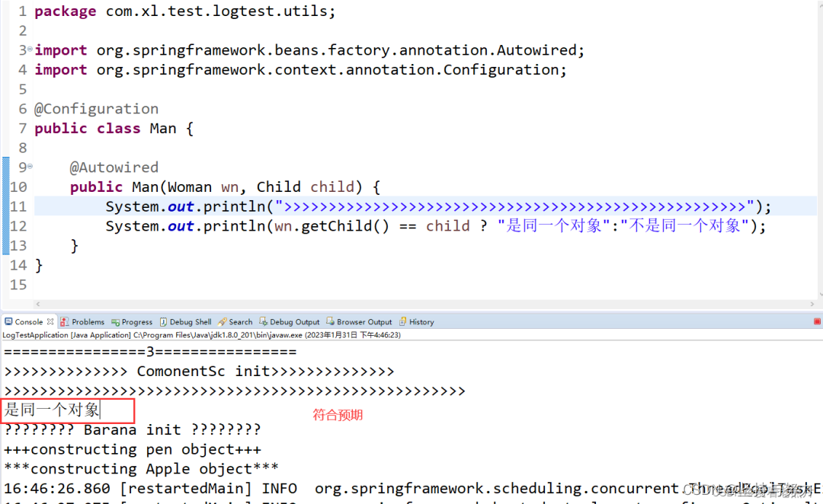Open the Browser Output tab
The width and height of the screenshot is (823, 504).
coord(358,321)
